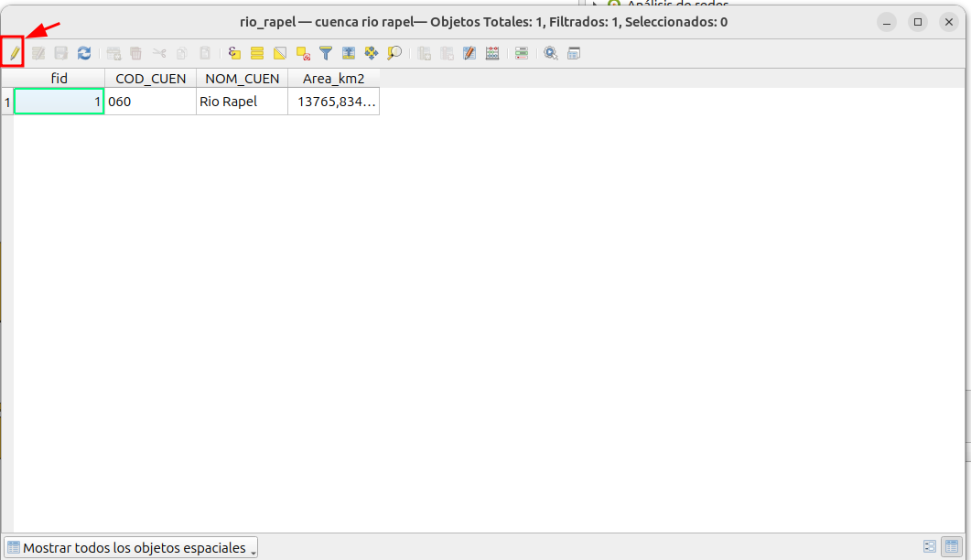Open 'Mostrar todos los objetos espaciales' dropdown
The width and height of the screenshot is (971, 560).
(x=132, y=547)
